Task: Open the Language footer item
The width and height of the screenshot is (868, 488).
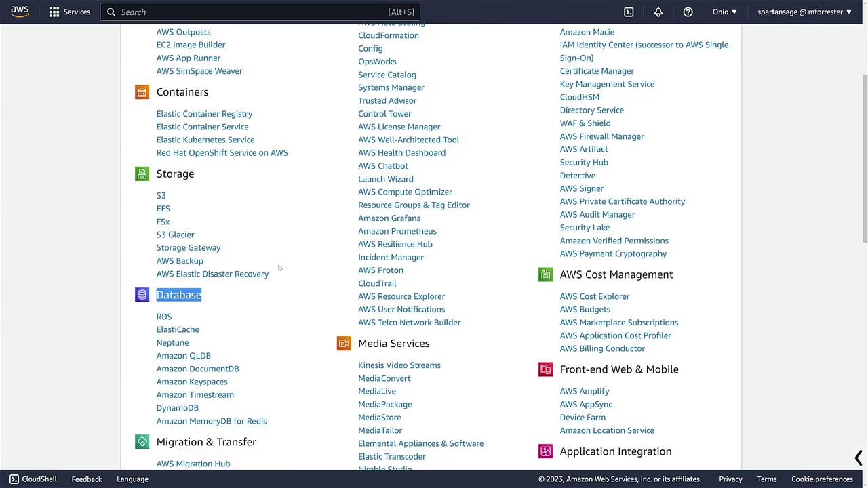Action: [x=132, y=479]
